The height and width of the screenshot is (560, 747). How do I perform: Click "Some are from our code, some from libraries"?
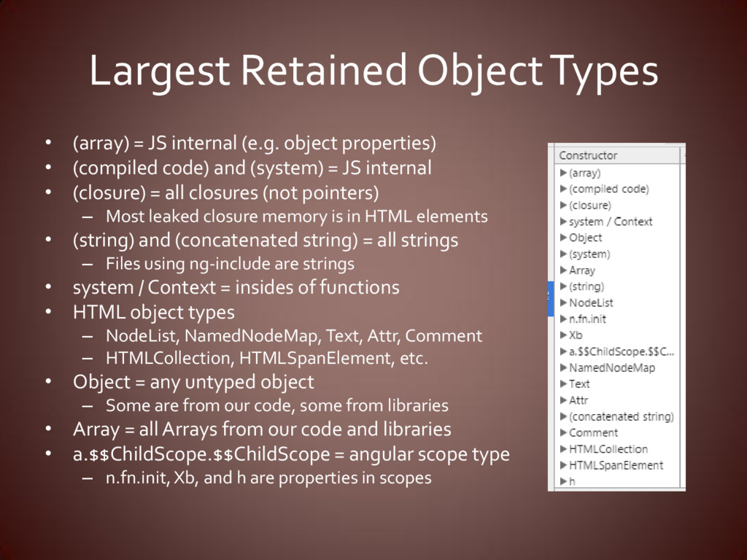pyautogui.click(x=277, y=405)
